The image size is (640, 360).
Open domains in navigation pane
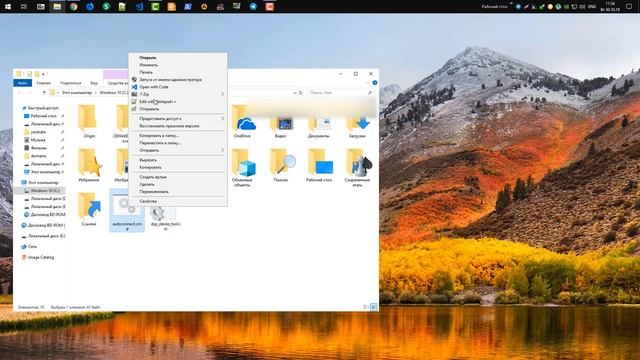(x=38, y=156)
